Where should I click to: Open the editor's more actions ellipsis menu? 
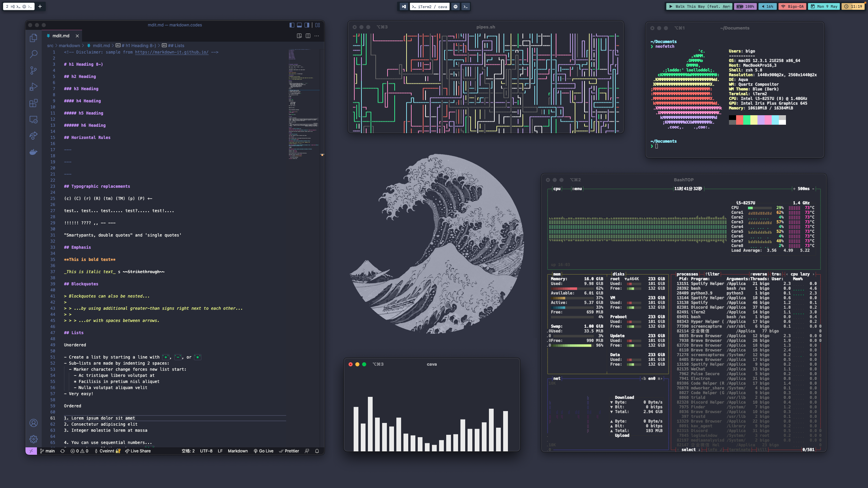[317, 36]
